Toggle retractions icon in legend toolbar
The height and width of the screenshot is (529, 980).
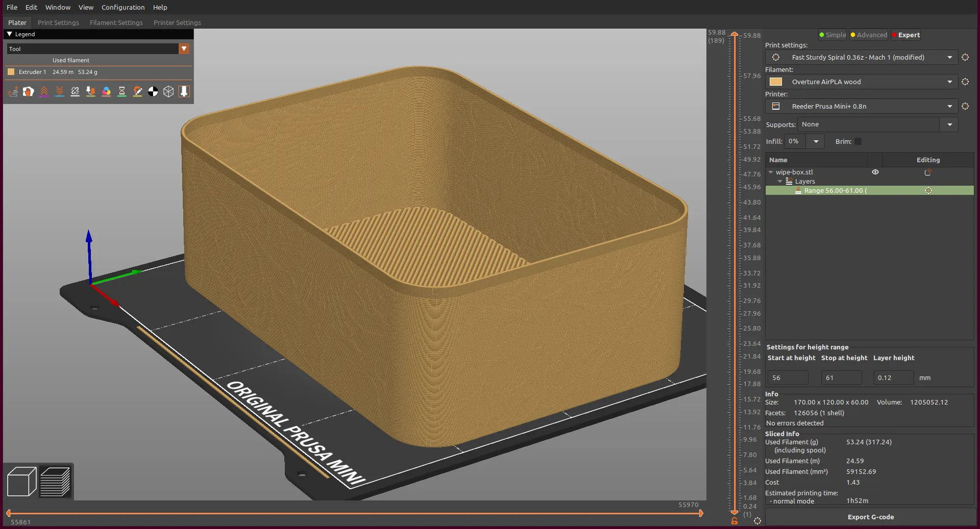tap(44, 92)
